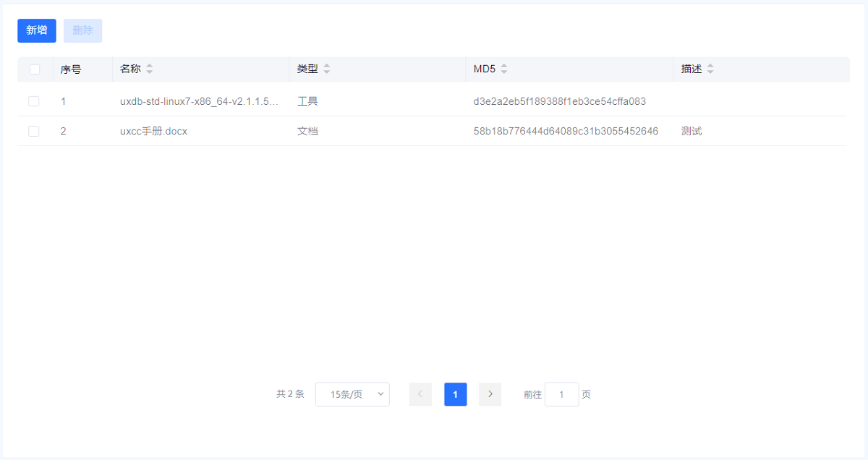Click the uxdb-std-linux7 file name cell
868x460 pixels.
199,101
